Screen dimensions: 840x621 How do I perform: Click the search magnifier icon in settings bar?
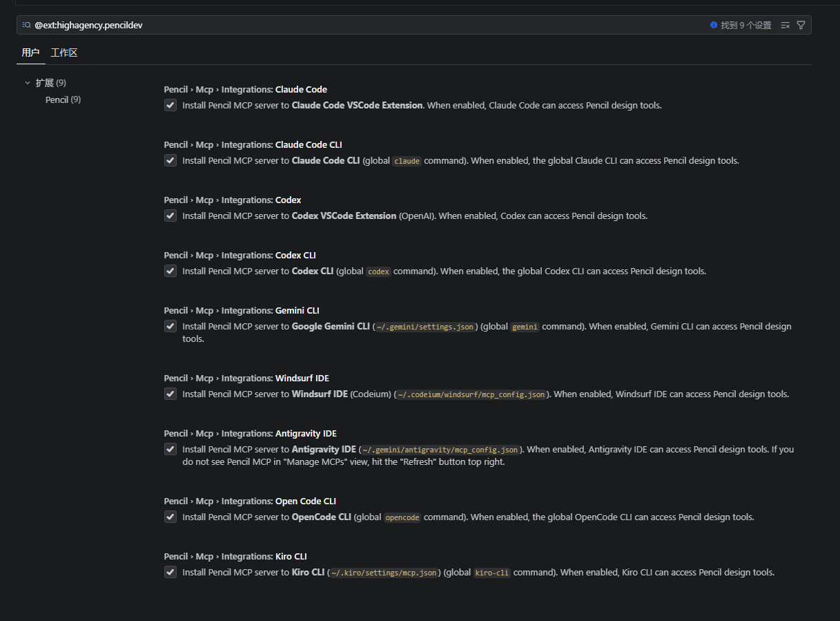(x=26, y=25)
